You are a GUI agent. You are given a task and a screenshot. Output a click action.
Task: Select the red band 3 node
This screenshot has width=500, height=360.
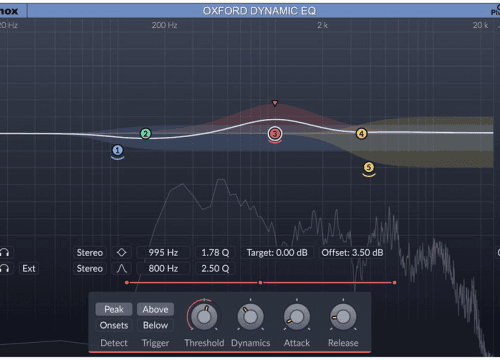tap(275, 134)
